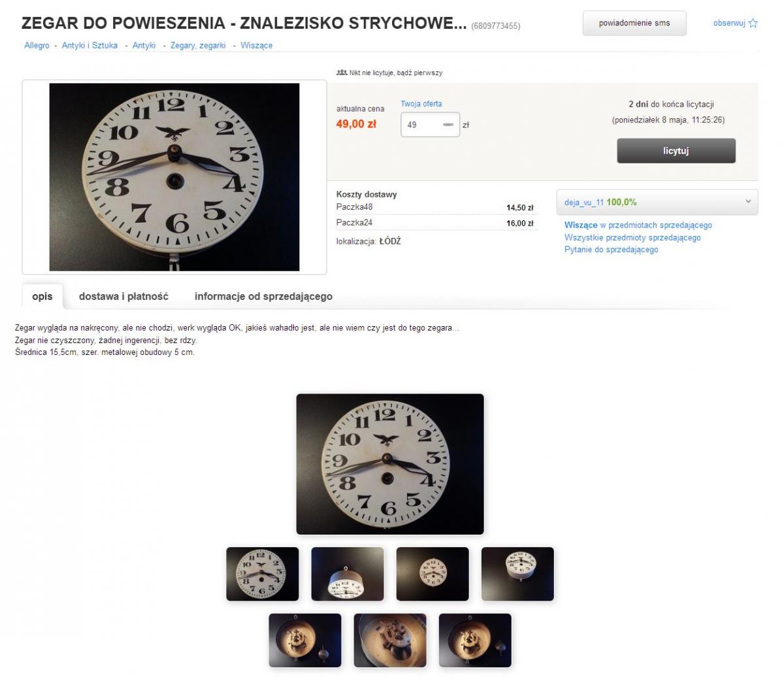The image size is (784, 683).
Task: Switch to dostawa i płatność tab
Action: 123,297
